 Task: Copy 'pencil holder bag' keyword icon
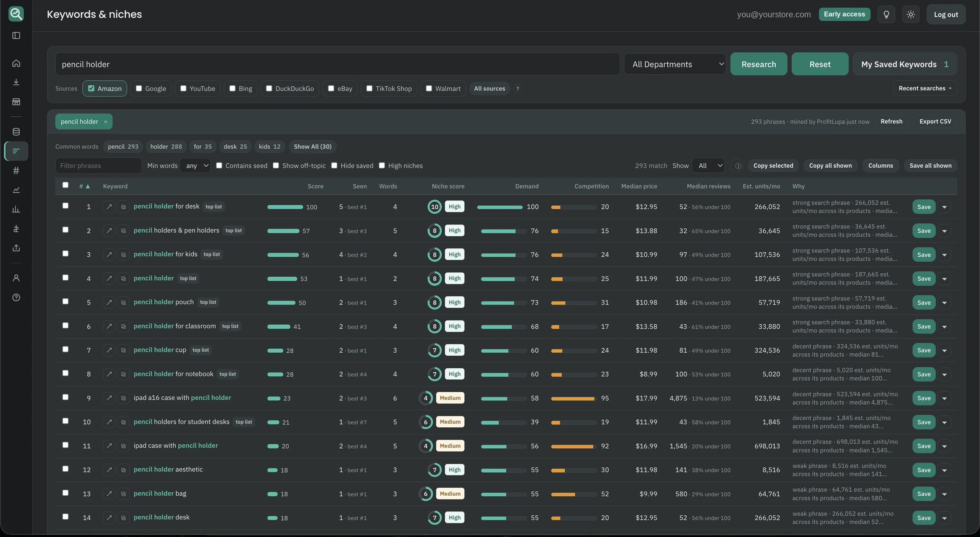(x=123, y=494)
